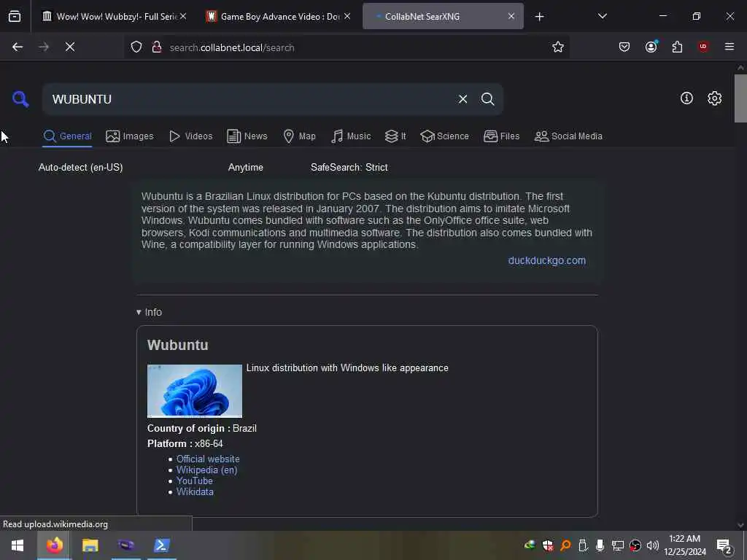Image resolution: width=747 pixels, height=560 pixels.
Task: Switch to the Videos category
Action: 190,136
